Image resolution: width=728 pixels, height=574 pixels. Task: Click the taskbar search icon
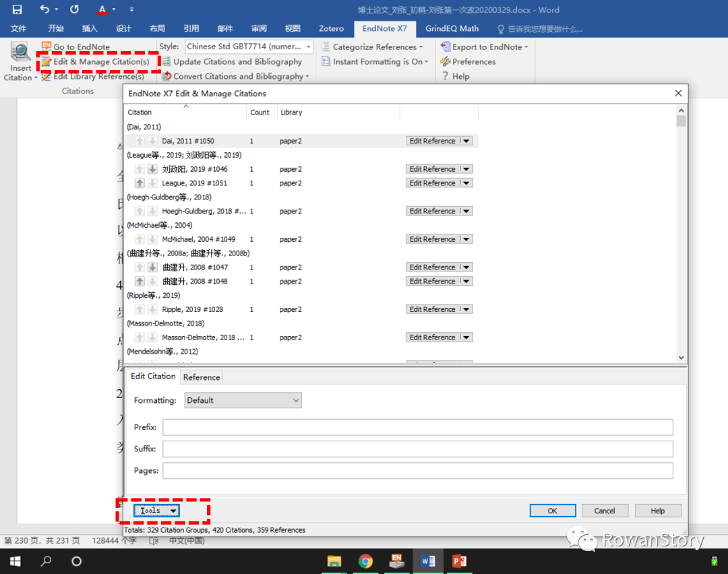coord(46,561)
